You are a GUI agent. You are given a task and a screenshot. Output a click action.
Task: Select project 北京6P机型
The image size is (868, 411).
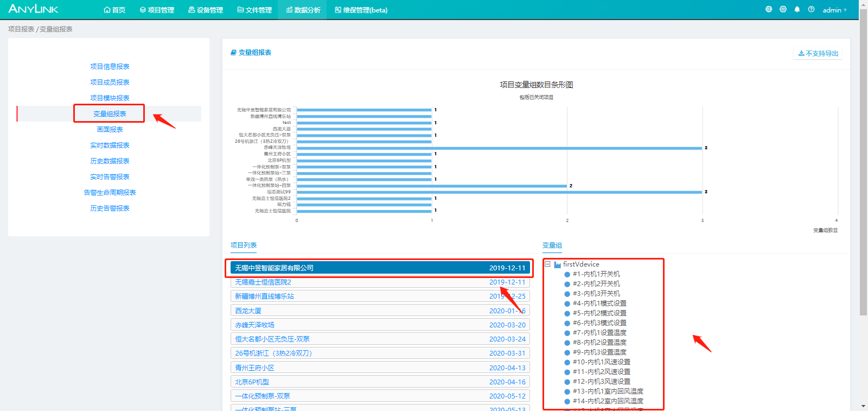(380, 382)
